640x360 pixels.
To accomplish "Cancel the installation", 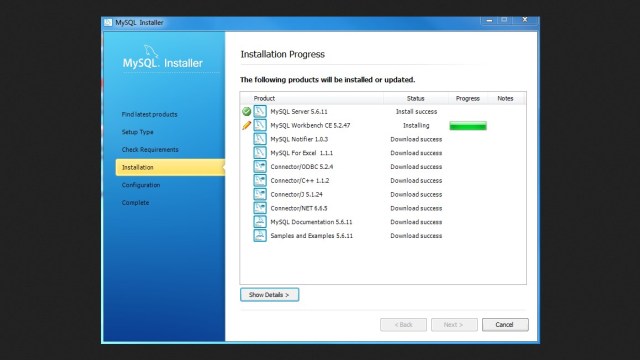I will click(505, 325).
